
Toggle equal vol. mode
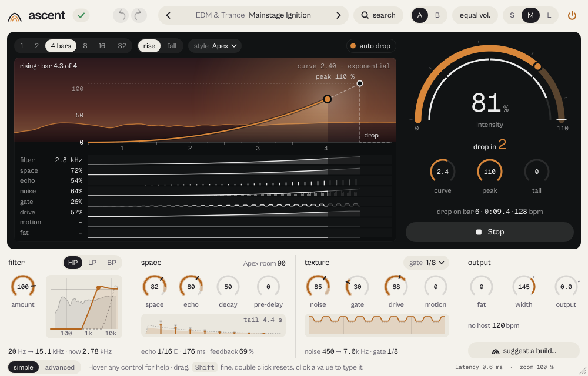475,15
